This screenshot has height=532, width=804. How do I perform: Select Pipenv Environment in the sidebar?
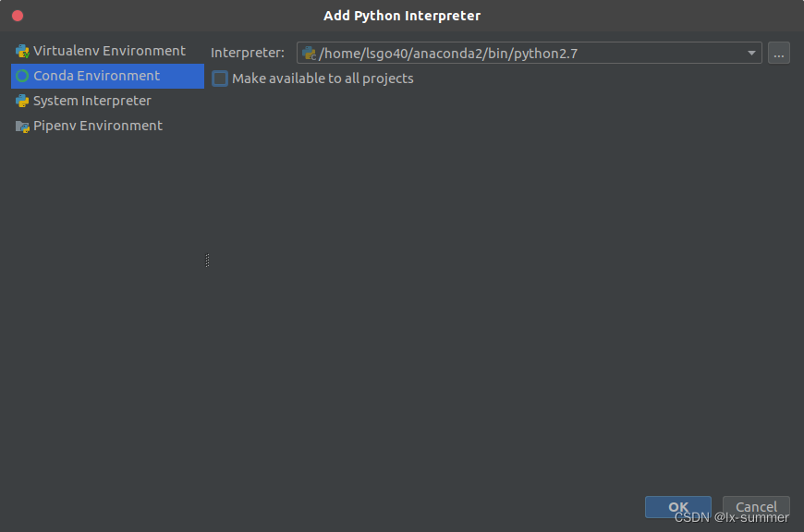pos(108,127)
